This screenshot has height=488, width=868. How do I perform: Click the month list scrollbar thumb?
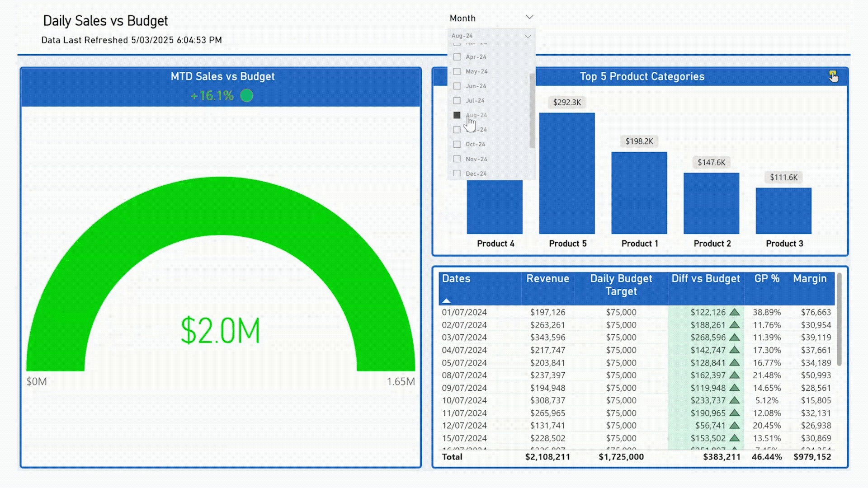tap(532, 111)
